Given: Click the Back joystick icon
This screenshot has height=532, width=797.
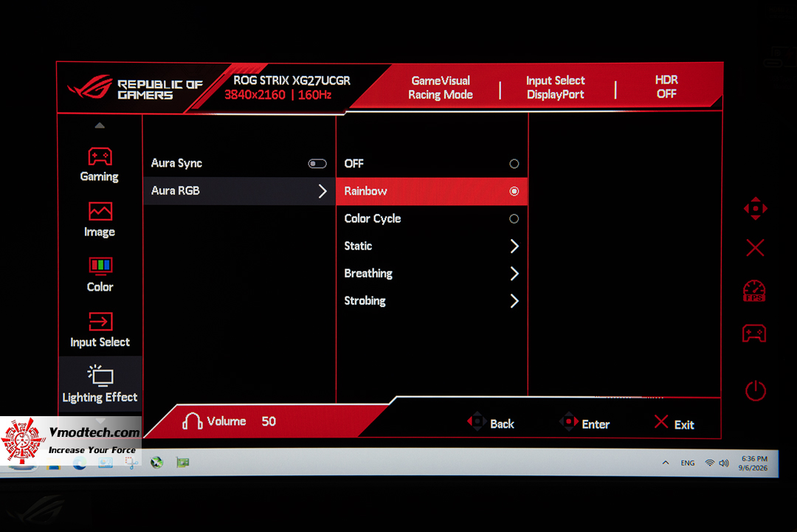Looking at the screenshot, I should pos(477,421).
